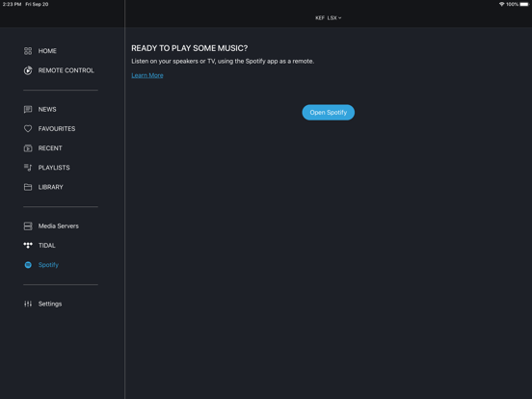Click the Playlists music-note icon
This screenshot has height=399, width=532.
28,168
